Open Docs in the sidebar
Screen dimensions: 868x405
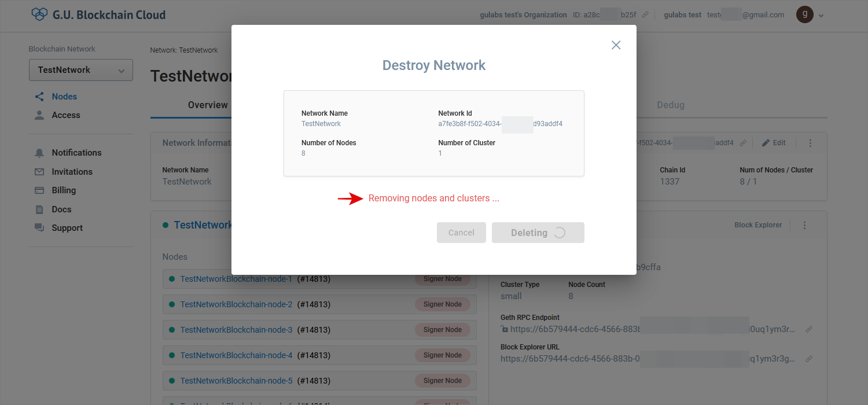[x=61, y=209]
